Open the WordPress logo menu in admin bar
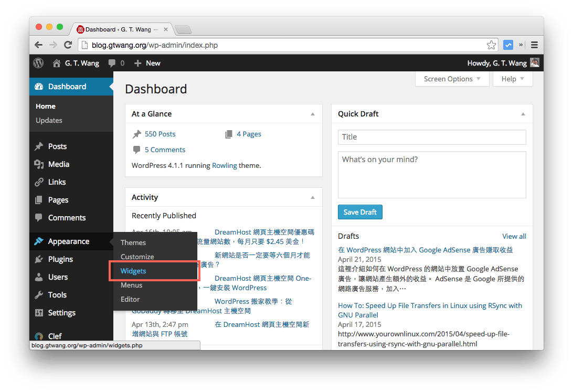573x392 pixels. pos(37,63)
